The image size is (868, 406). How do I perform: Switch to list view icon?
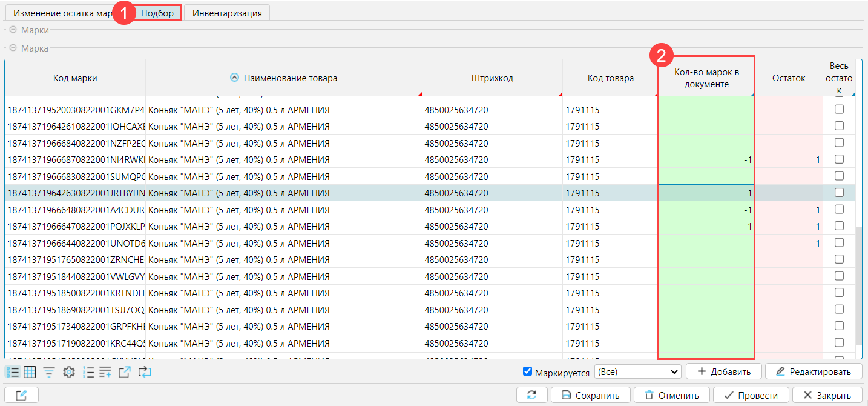click(x=12, y=372)
